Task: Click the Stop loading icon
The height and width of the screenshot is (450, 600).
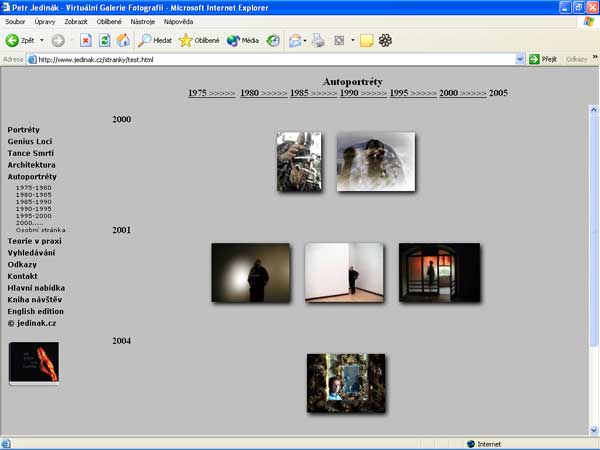Action: [x=86, y=41]
